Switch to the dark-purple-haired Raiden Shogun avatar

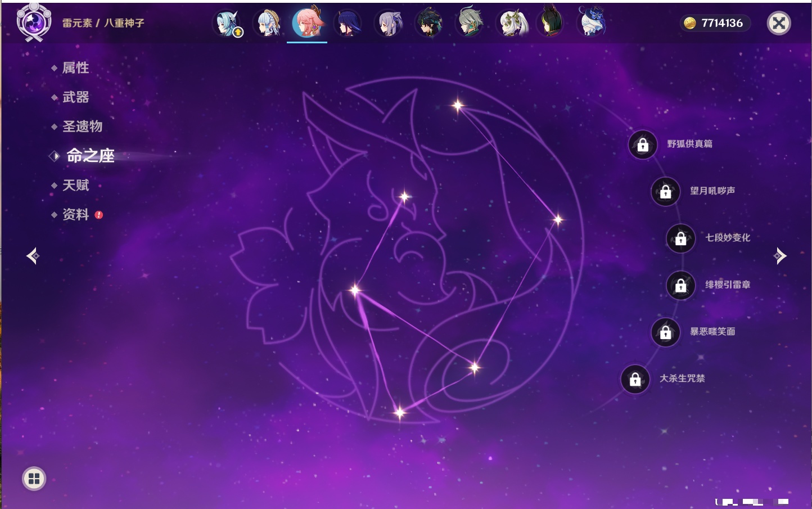(348, 24)
